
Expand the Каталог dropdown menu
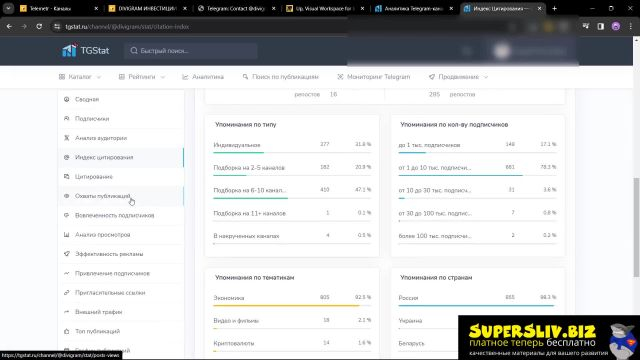click(80, 77)
